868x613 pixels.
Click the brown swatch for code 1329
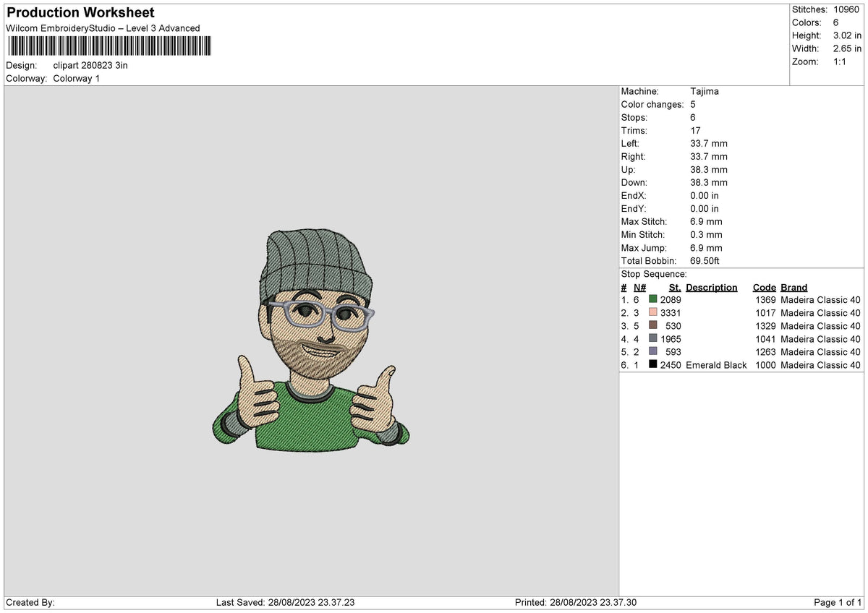(x=653, y=325)
